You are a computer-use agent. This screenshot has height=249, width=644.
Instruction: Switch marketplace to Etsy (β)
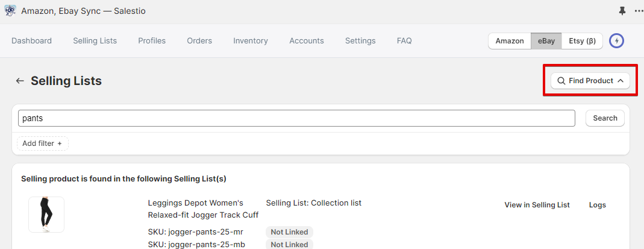(582, 41)
